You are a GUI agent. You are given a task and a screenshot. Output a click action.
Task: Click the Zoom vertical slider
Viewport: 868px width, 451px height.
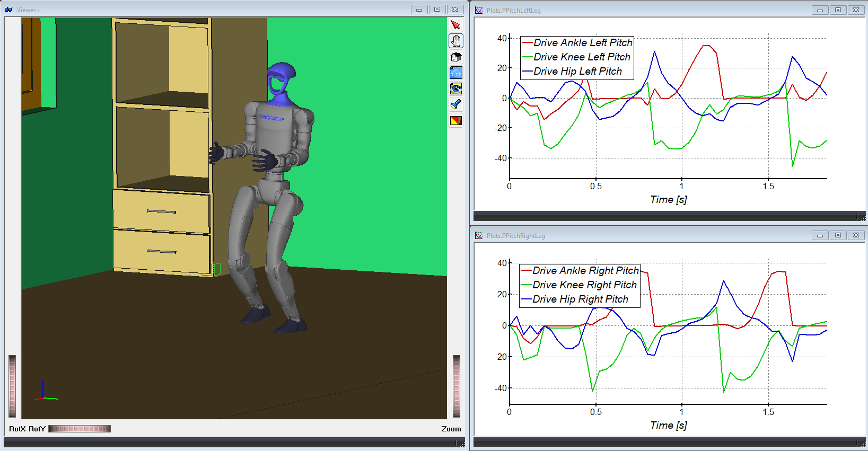(x=457, y=386)
